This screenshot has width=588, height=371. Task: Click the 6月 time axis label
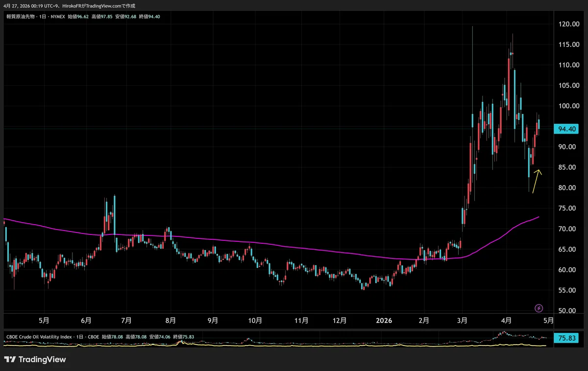pos(86,321)
